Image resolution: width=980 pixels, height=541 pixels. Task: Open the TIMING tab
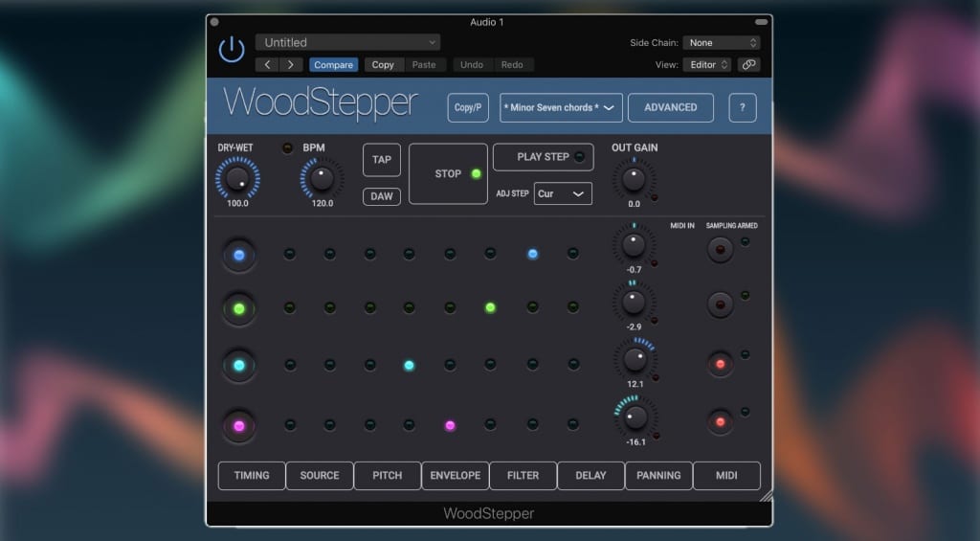(252, 475)
